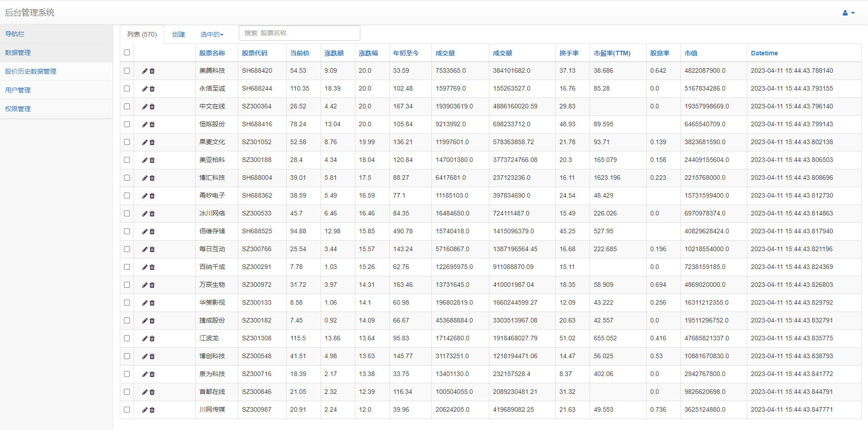Screen dimensions: 868x430
Task: Select the 中文在线 row checkbox
Action: pyautogui.click(x=127, y=107)
